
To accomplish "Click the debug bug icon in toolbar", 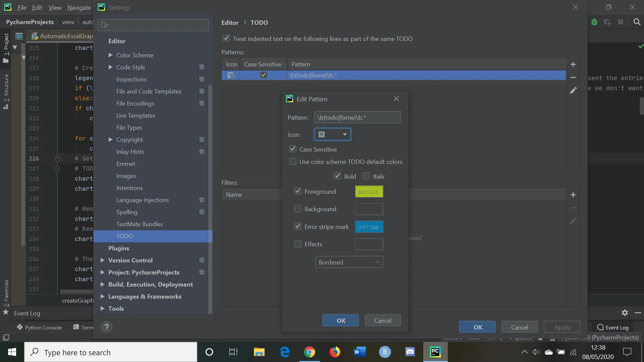I will pos(594,22).
